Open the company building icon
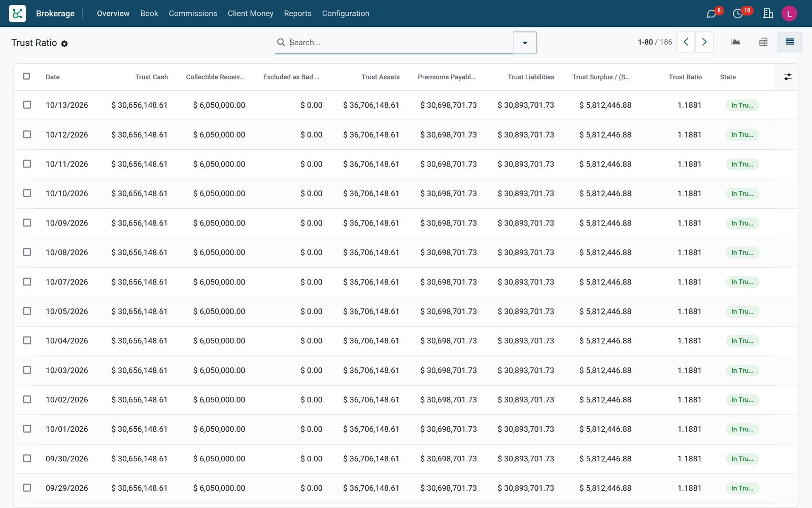Viewport: 812px width, 508px height. coord(768,14)
